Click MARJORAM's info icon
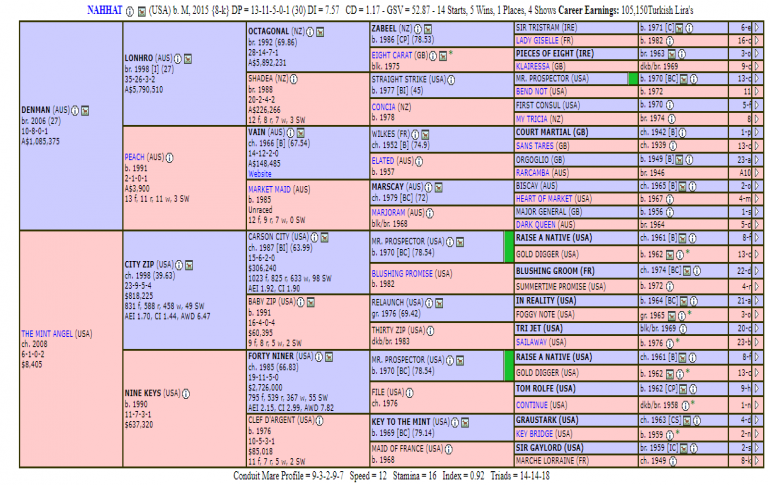The width and height of the screenshot is (770, 485). (x=429, y=213)
